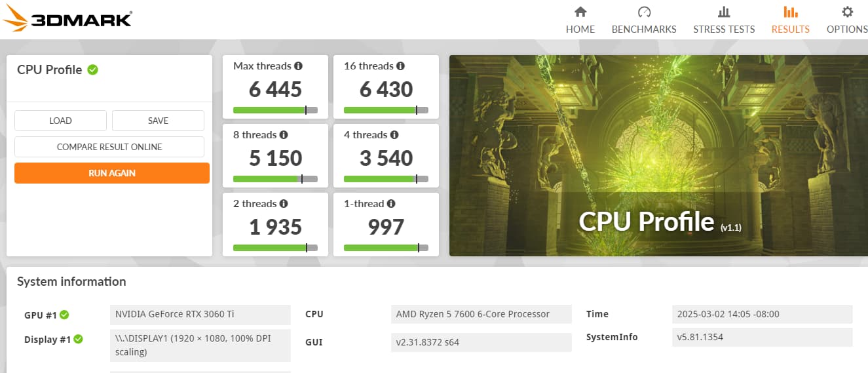The image size is (868, 373).
Task: Click the Display #1 green status check
Action: 78,339
